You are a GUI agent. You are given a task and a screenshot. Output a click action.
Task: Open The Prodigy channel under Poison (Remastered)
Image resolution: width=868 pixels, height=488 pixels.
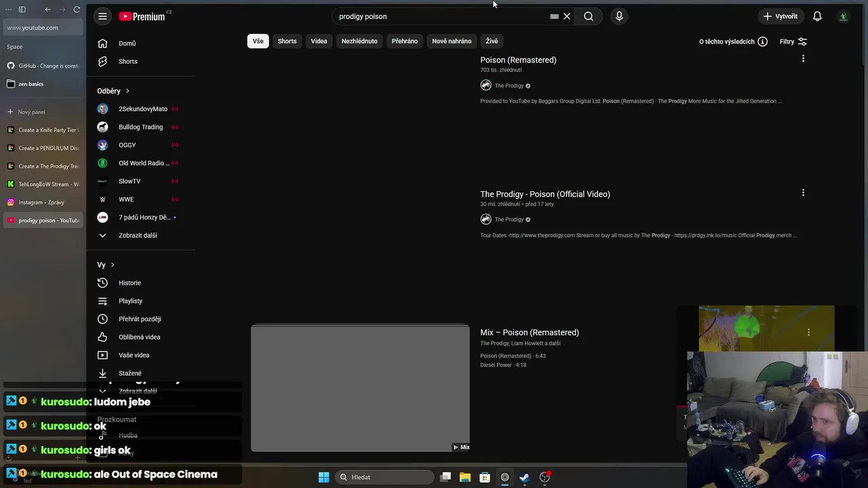[x=509, y=85]
